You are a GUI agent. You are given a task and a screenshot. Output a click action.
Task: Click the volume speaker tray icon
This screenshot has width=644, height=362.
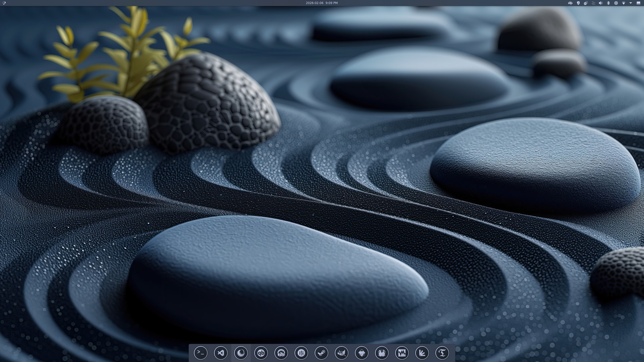pyautogui.click(x=601, y=3)
